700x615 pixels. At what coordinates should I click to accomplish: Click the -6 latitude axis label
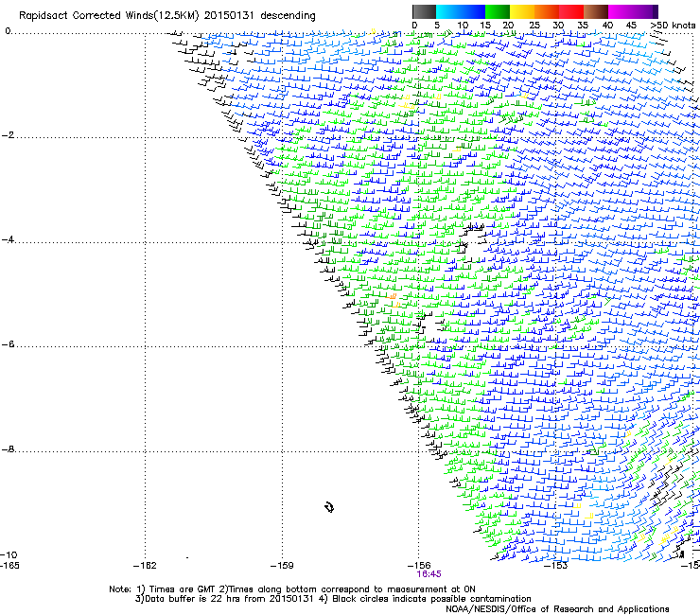[x=8, y=343]
